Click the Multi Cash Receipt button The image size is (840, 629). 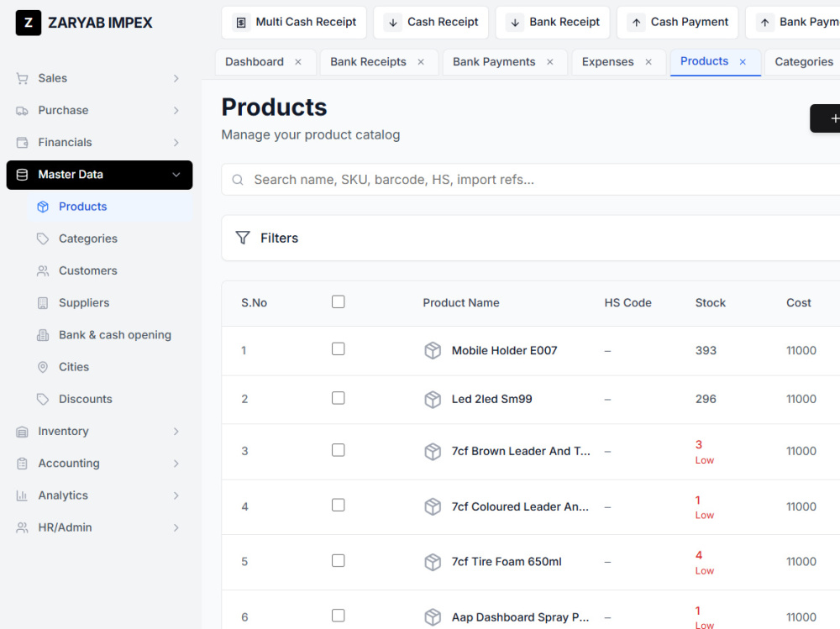pos(294,23)
